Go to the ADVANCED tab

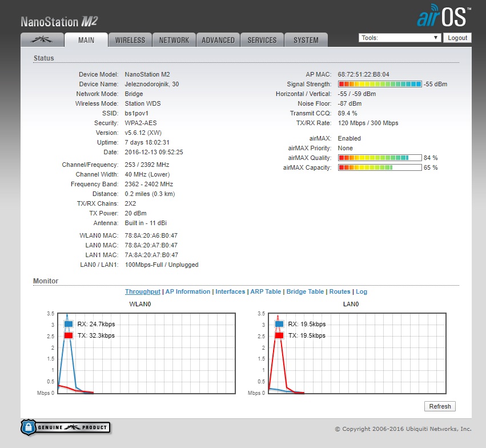coord(218,40)
